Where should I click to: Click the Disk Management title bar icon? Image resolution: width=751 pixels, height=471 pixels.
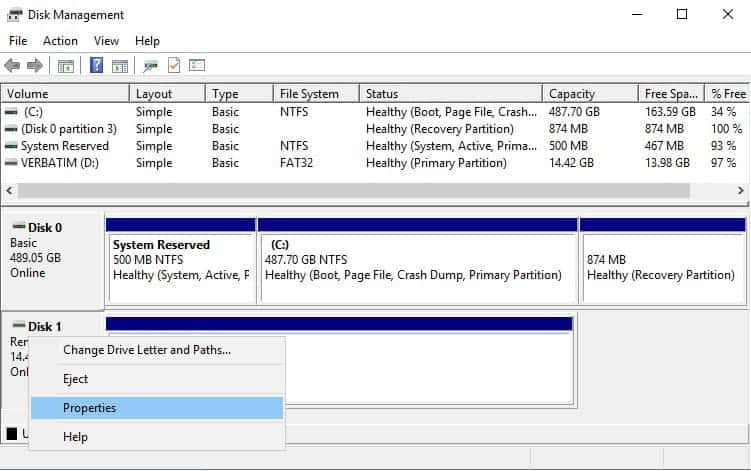(x=14, y=15)
